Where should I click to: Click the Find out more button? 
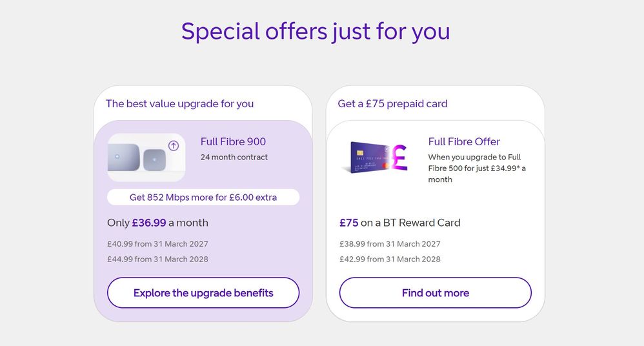436,292
